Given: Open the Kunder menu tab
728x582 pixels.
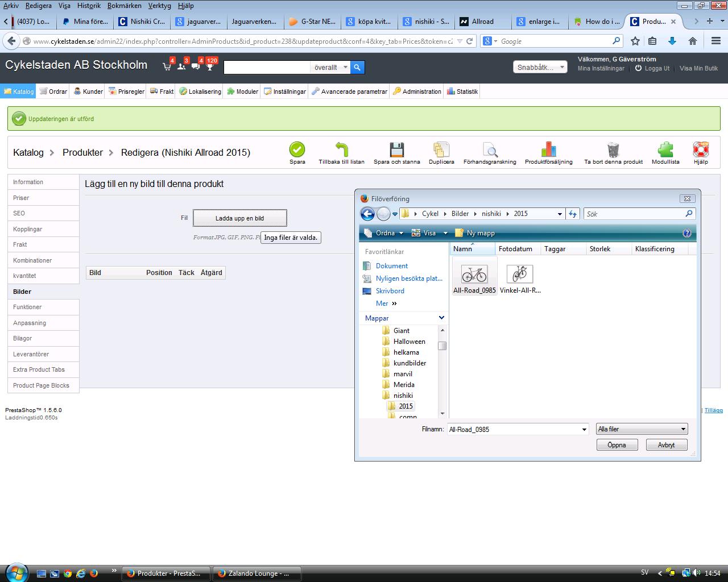Looking at the screenshot, I should pyautogui.click(x=88, y=92).
